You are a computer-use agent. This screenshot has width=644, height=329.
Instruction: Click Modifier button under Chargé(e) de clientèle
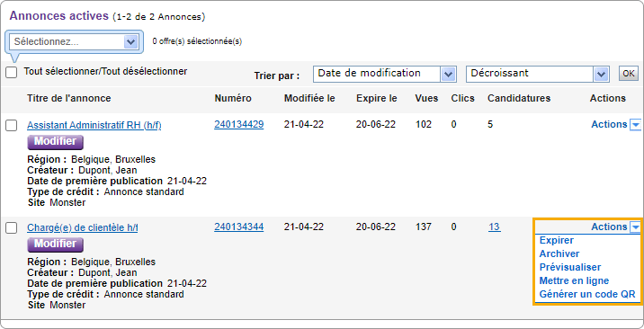pyautogui.click(x=56, y=245)
